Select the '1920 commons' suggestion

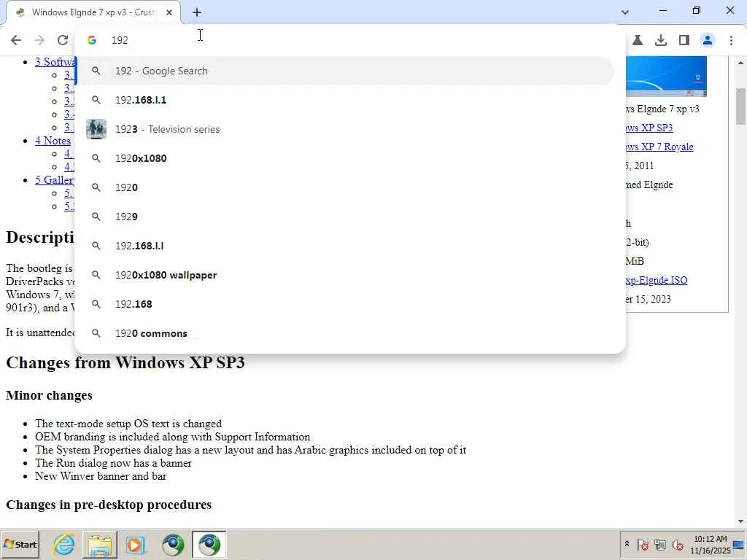click(344, 333)
